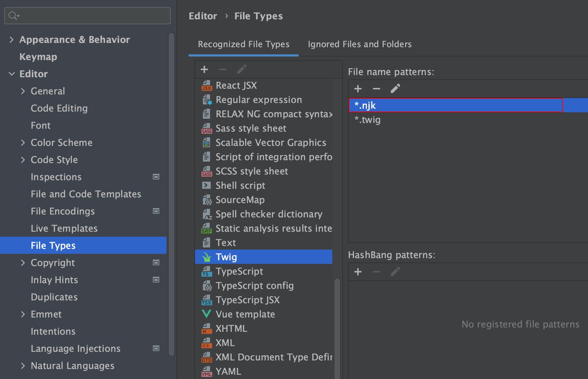Expand the Color Scheme node
Image resolution: width=588 pixels, height=379 pixels.
23,142
